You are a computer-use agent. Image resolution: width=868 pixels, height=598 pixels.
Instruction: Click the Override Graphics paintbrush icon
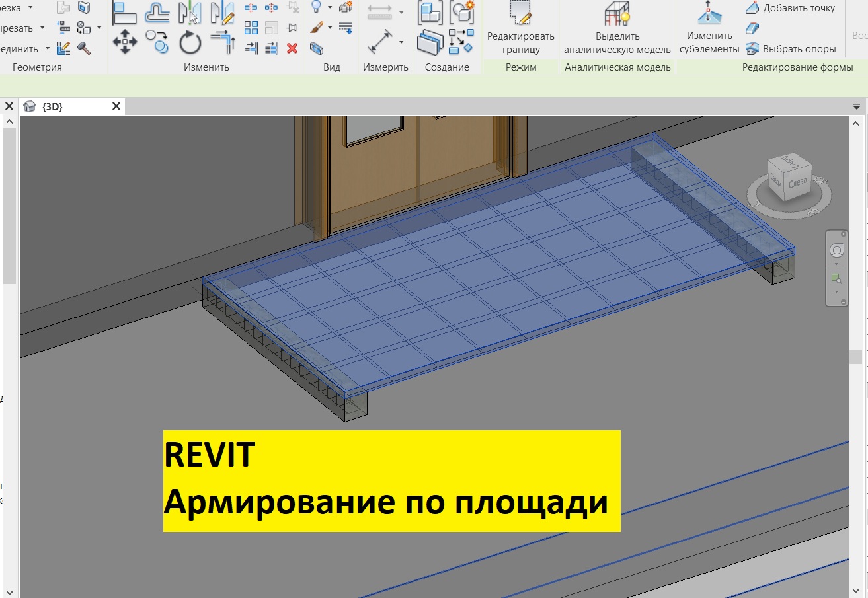316,28
